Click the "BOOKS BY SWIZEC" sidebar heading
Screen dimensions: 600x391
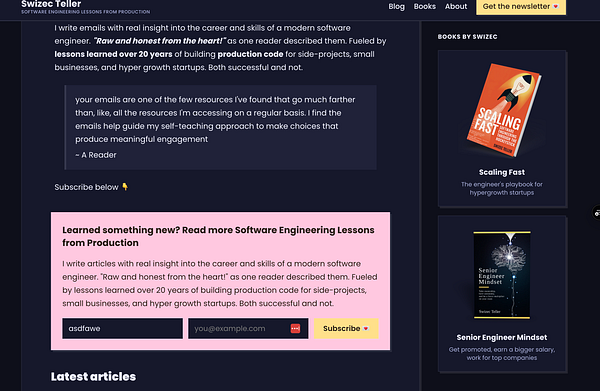pos(467,37)
